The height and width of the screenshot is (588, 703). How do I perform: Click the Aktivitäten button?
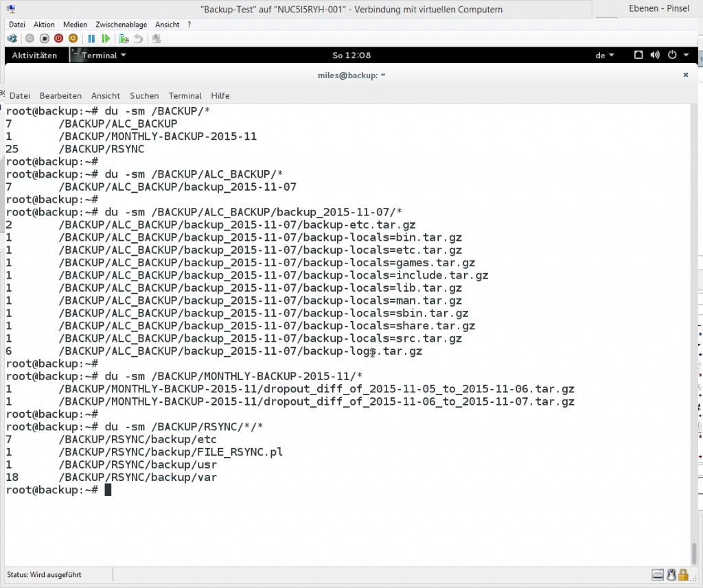click(x=34, y=55)
